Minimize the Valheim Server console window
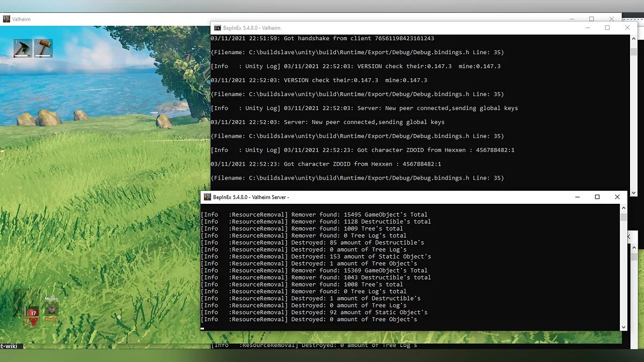Viewport: 644px width, 362px height. tap(577, 197)
